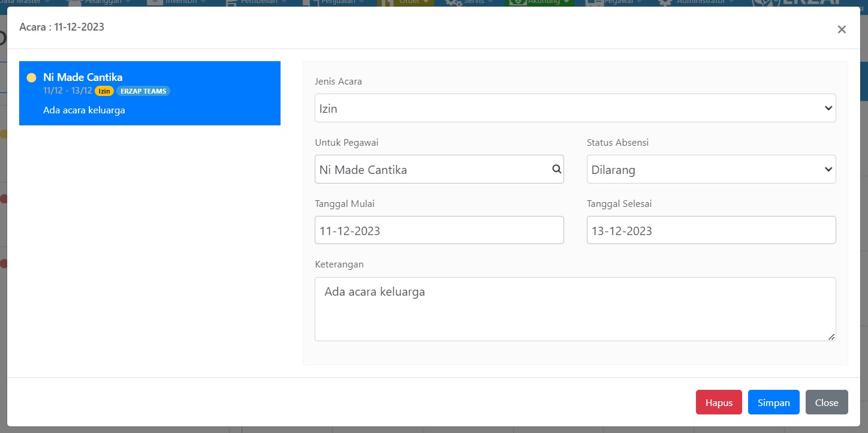
Task: Click the yellow Izin badge
Action: tap(104, 91)
